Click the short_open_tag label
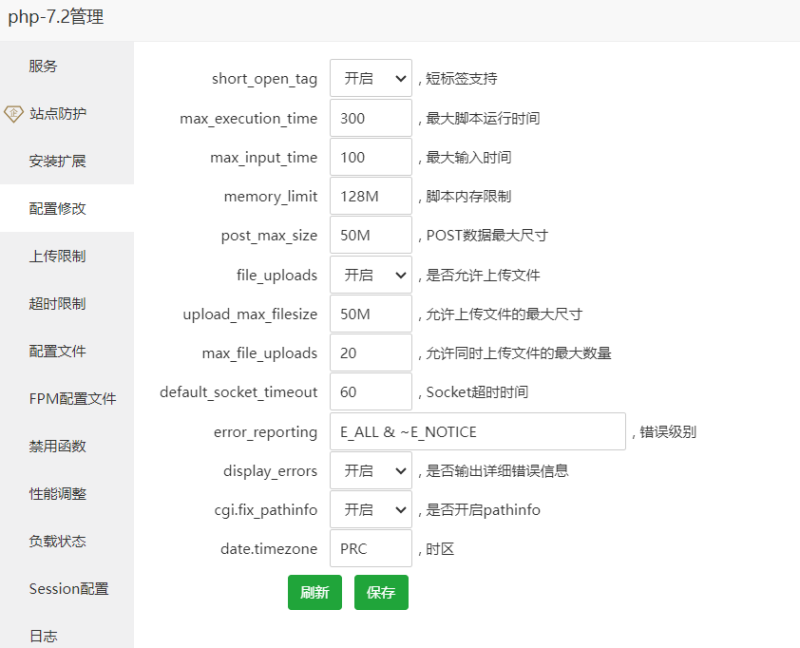 pos(264,79)
